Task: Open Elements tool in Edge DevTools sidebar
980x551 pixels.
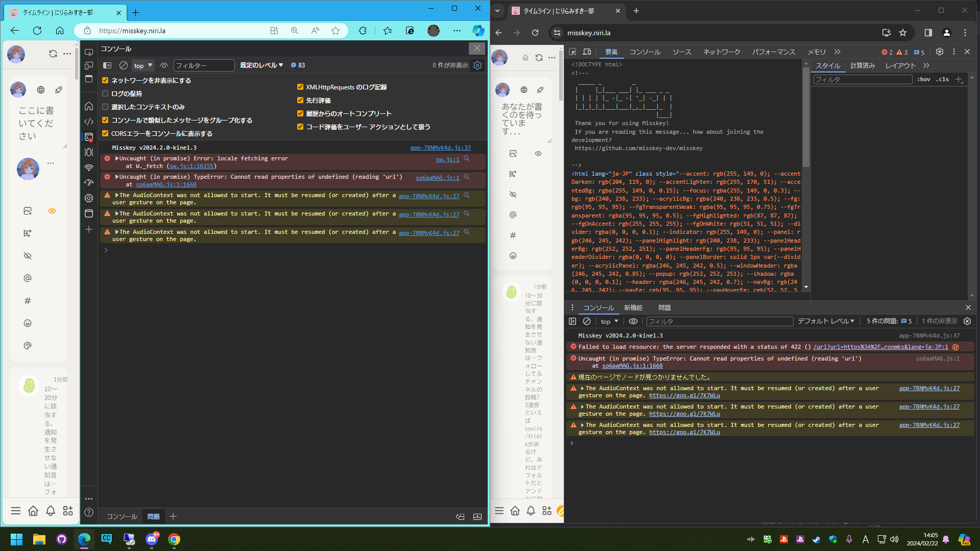Action: pos(89,122)
